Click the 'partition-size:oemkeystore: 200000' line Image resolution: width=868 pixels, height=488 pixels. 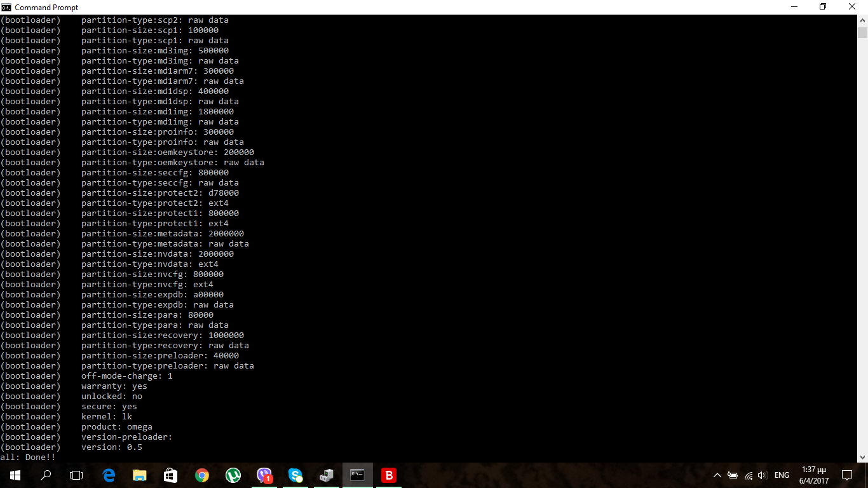click(168, 152)
